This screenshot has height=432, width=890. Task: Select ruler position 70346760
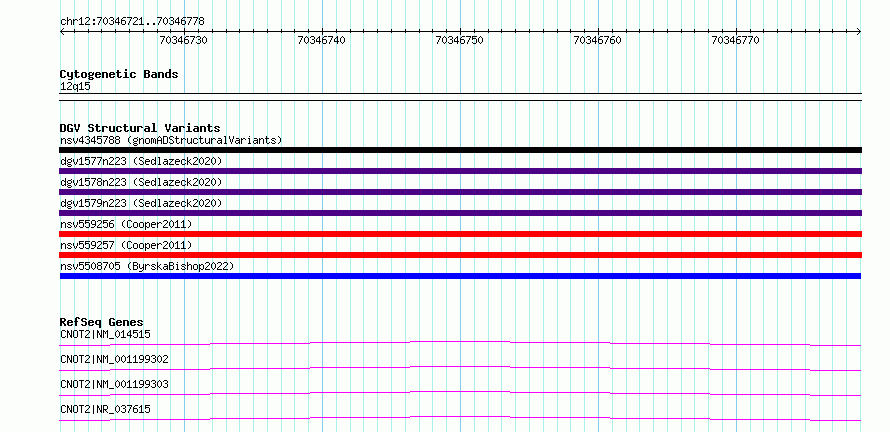(x=598, y=40)
